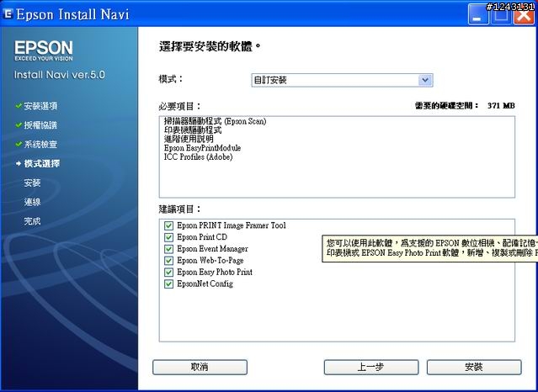The height and width of the screenshot is (392, 538).
Task: Select the 授權協議 step in sidebar
Action: click(x=40, y=125)
